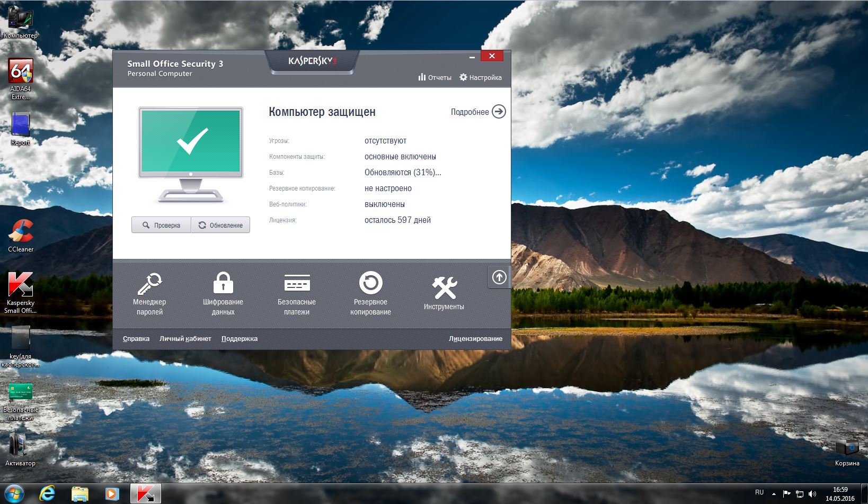Open the Action Center flag icon
The height and width of the screenshot is (504, 868).
[787, 494]
